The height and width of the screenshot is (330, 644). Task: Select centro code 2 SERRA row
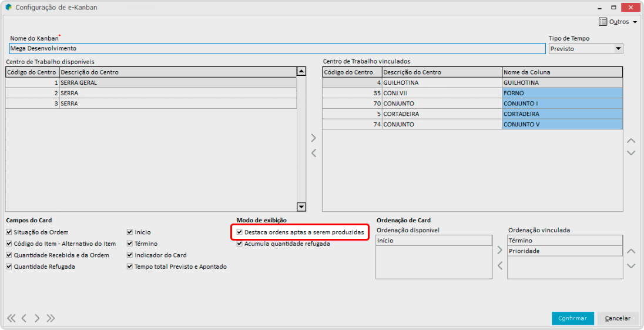(151, 94)
